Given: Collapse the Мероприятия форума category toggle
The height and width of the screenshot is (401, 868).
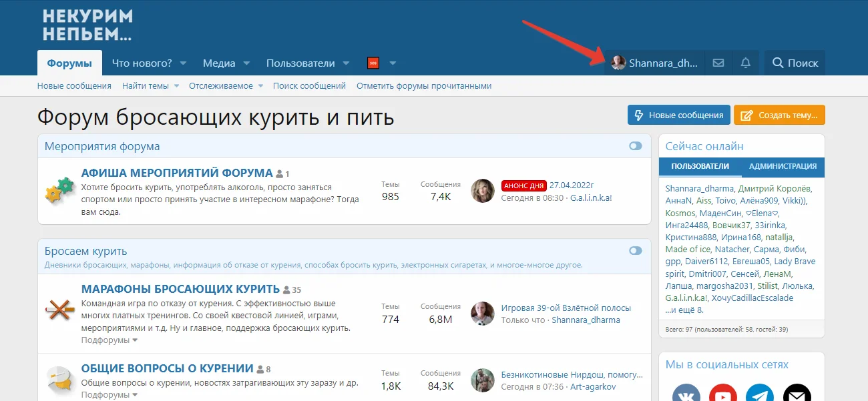Looking at the screenshot, I should tap(635, 145).
